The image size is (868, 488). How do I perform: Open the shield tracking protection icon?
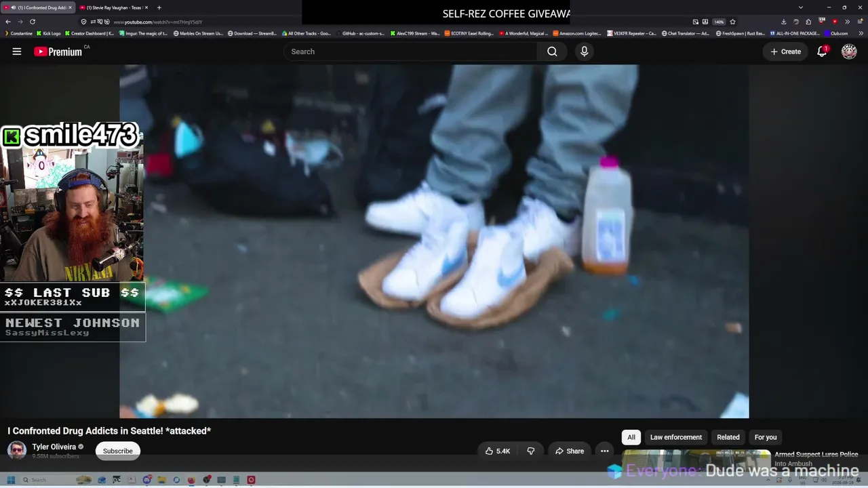coord(83,22)
